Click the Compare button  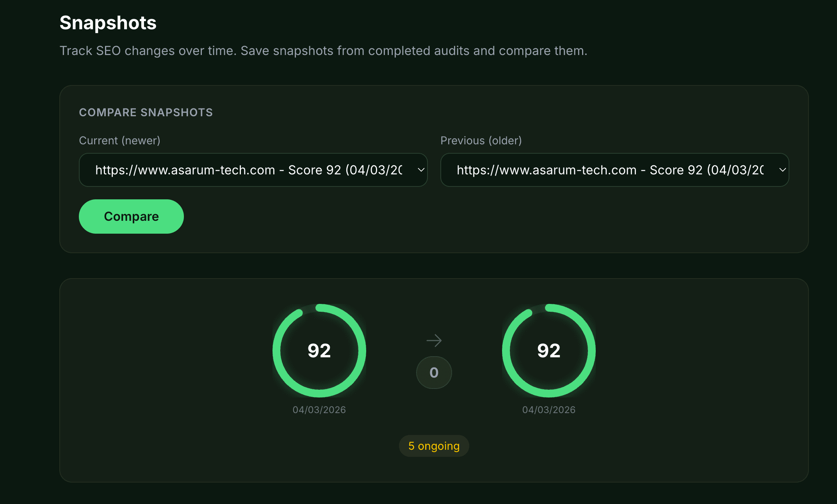tap(131, 216)
